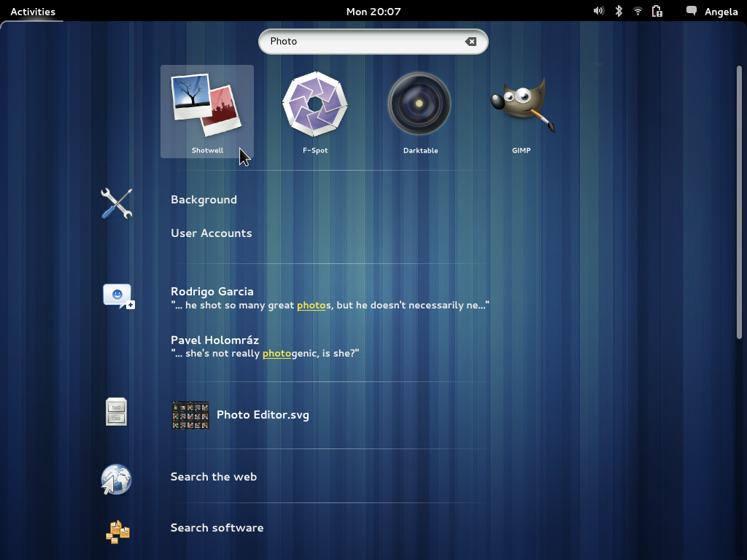The image size is (747, 560).
Task: Open the Photo Editor.svg thumbnail
Action: 190,415
